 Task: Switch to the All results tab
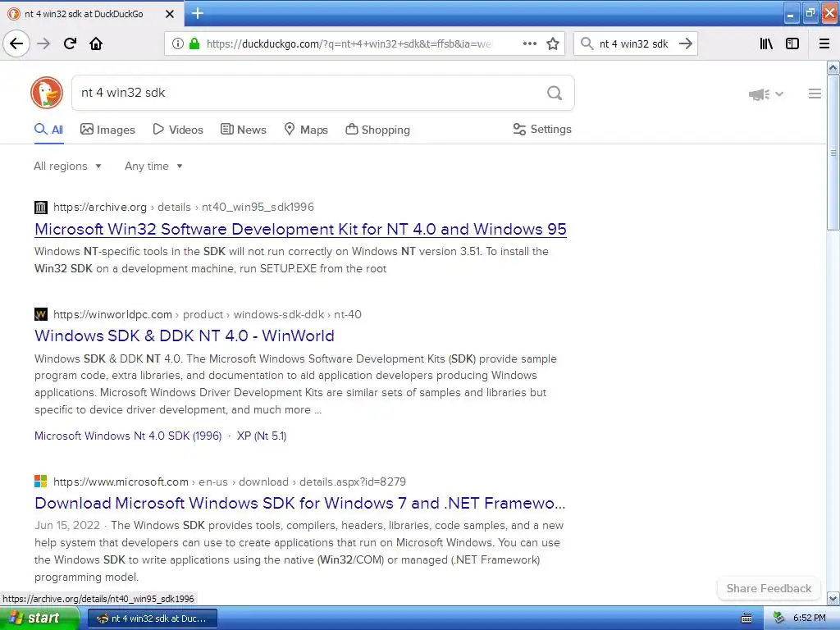coord(48,130)
